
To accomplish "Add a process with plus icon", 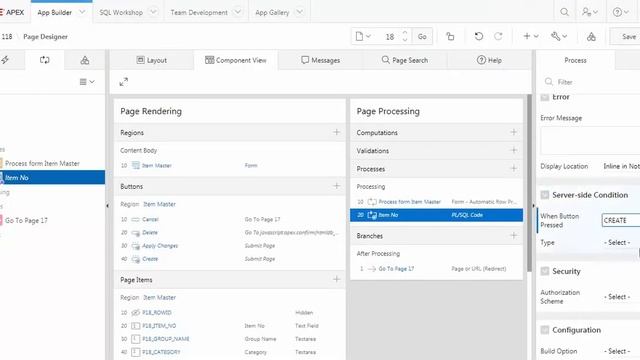I will tap(513, 168).
